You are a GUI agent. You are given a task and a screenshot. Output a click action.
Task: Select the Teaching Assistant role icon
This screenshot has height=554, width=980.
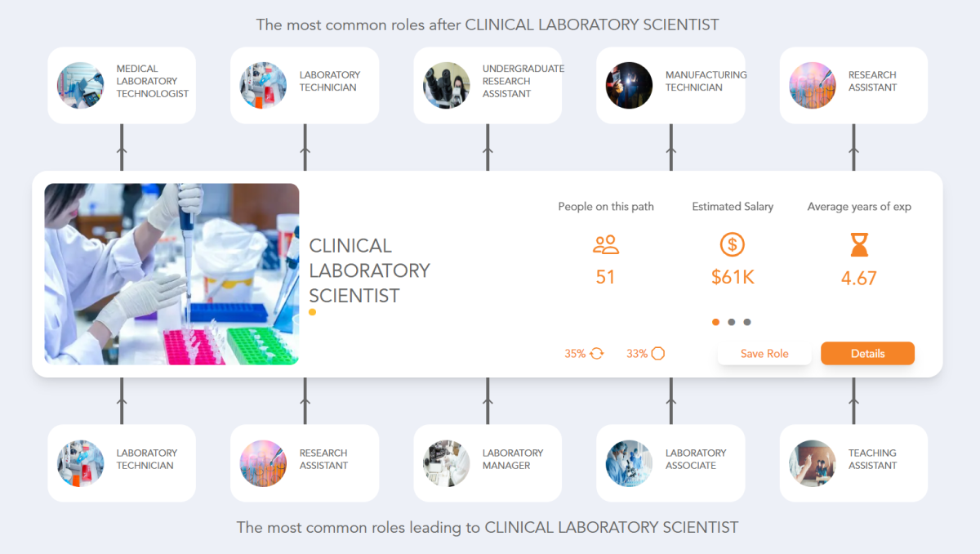pyautogui.click(x=812, y=463)
